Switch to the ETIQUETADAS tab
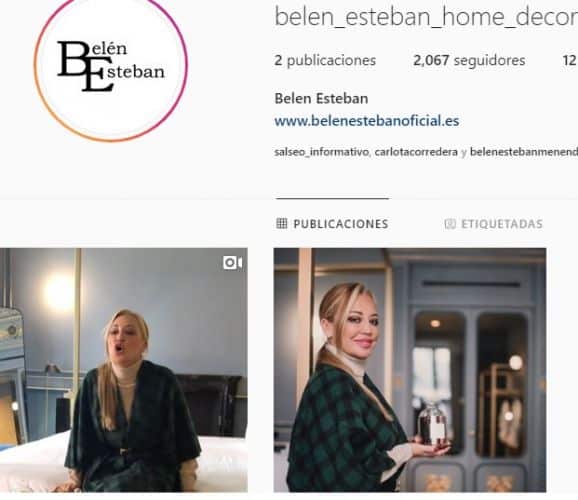The width and height of the screenshot is (578, 500). (x=494, y=224)
